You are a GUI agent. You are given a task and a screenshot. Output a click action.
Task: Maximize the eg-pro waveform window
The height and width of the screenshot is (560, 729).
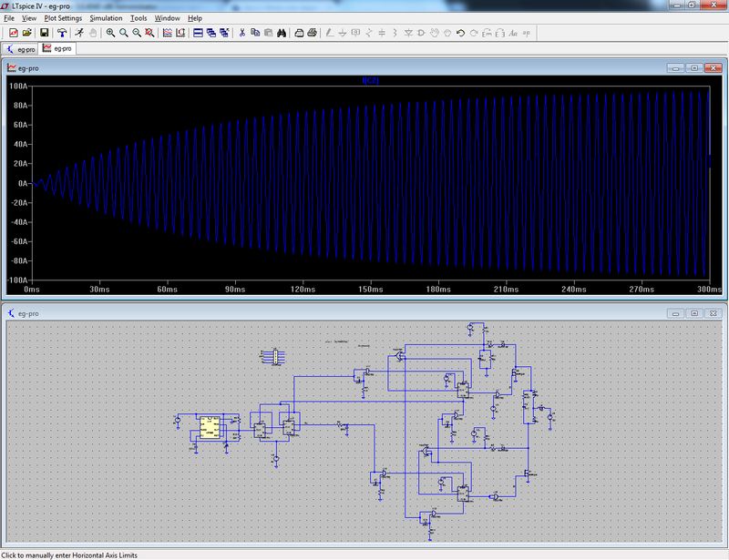[x=694, y=68]
